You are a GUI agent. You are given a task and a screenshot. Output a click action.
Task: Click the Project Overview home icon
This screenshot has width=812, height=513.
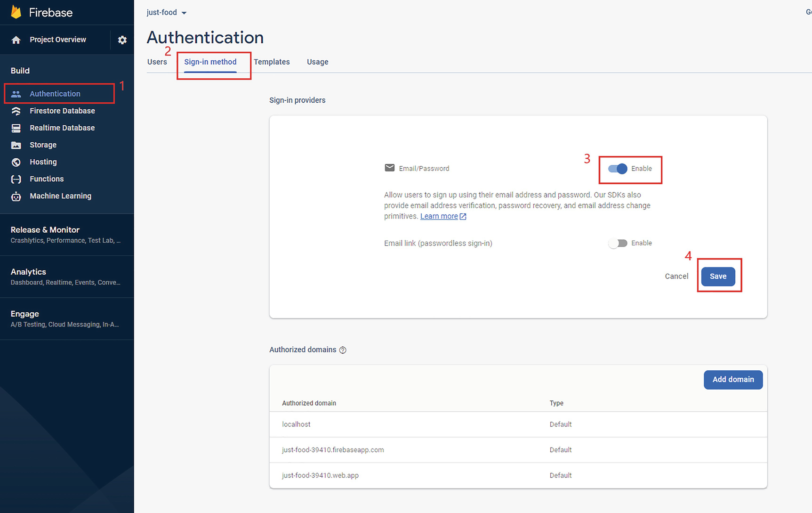click(16, 40)
